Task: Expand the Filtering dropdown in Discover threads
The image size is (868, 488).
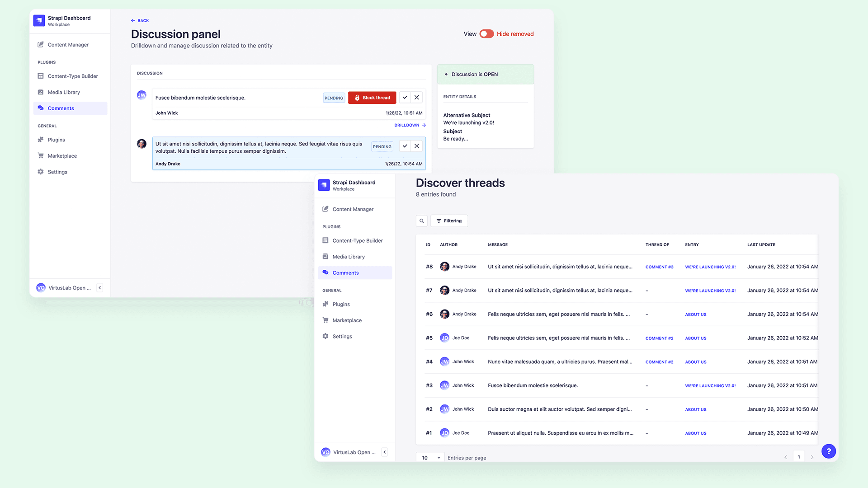Action: (x=449, y=221)
